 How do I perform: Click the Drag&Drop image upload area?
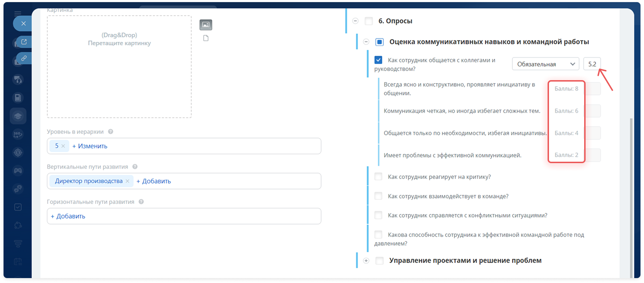click(119, 67)
